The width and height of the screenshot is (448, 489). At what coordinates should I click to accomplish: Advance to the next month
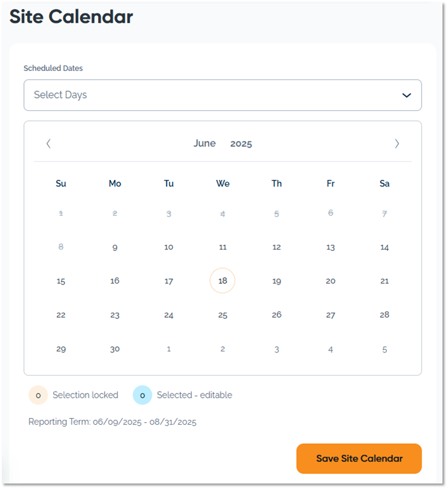(x=397, y=144)
